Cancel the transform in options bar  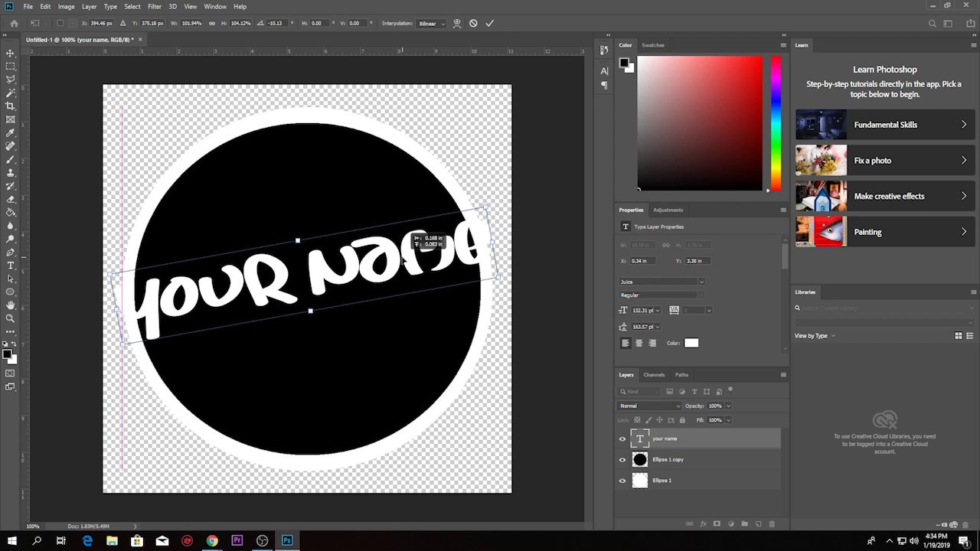(x=473, y=23)
